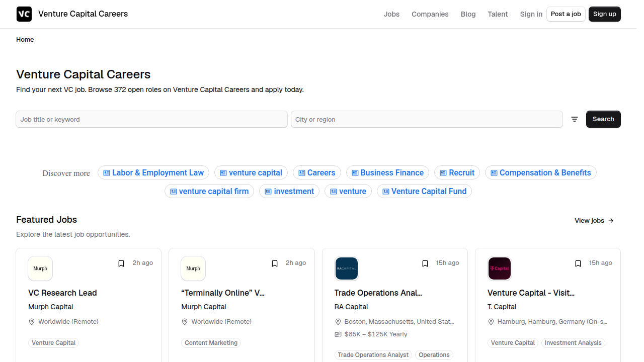The width and height of the screenshot is (644, 362).
Task: Open the search filters icon
Action: pyautogui.click(x=575, y=119)
